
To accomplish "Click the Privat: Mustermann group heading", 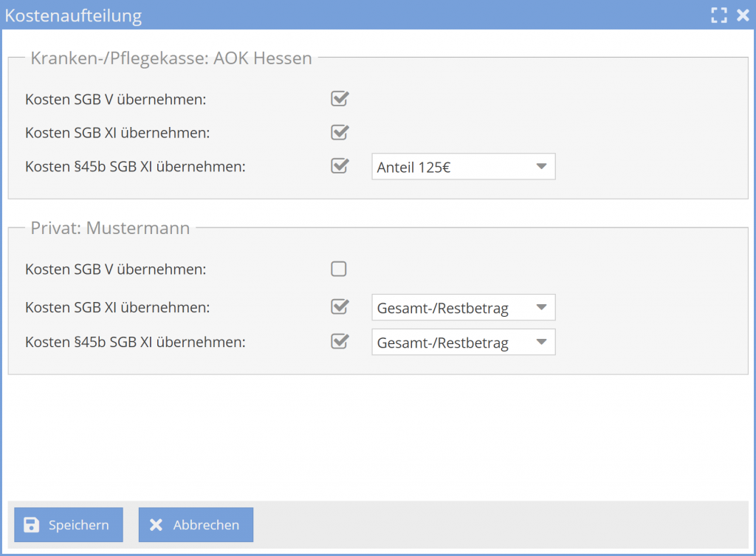I will 110,228.
